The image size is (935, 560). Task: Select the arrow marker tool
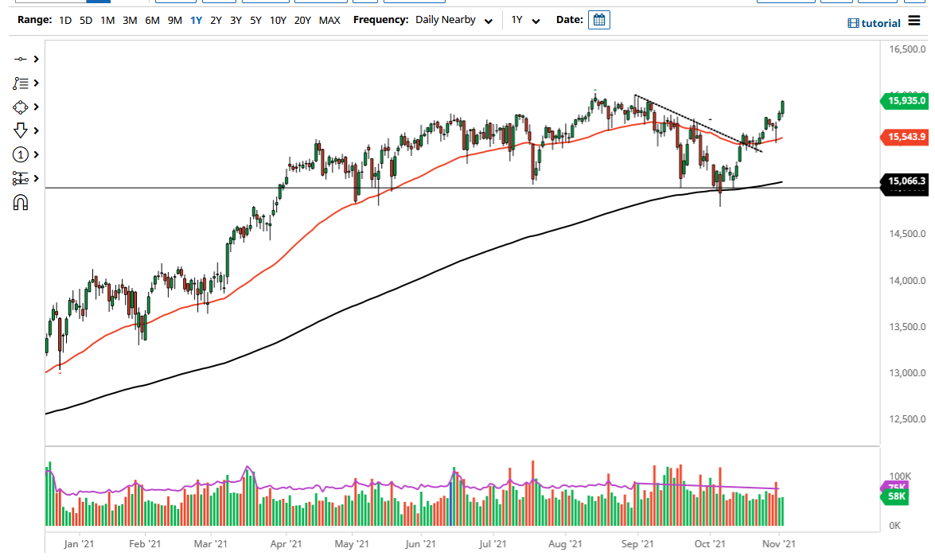coord(20,130)
